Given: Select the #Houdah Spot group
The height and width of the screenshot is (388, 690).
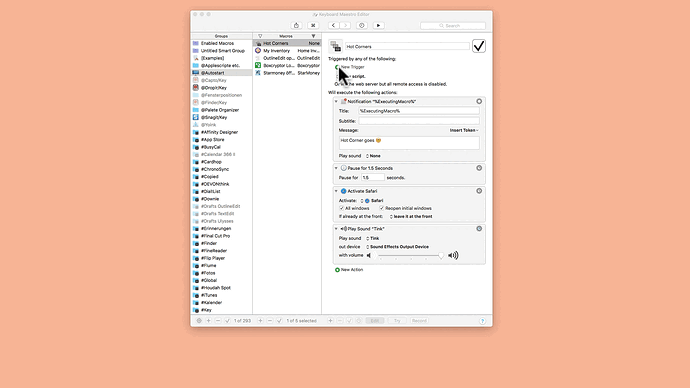Looking at the screenshot, I should point(221,288).
